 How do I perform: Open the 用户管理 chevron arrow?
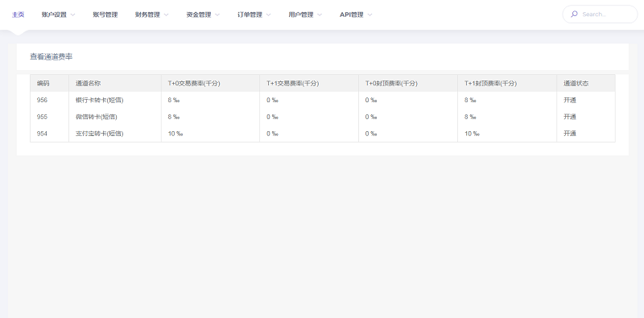[x=320, y=14]
